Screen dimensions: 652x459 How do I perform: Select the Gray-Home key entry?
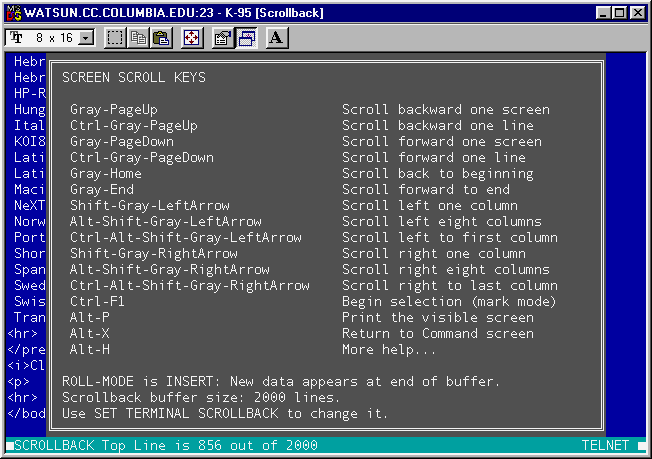click(106, 174)
